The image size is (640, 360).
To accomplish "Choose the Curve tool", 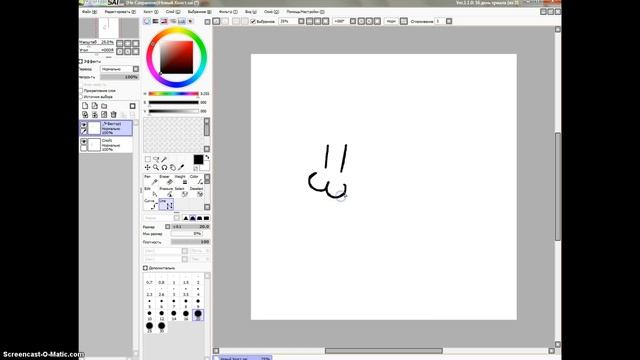I will click(x=151, y=204).
